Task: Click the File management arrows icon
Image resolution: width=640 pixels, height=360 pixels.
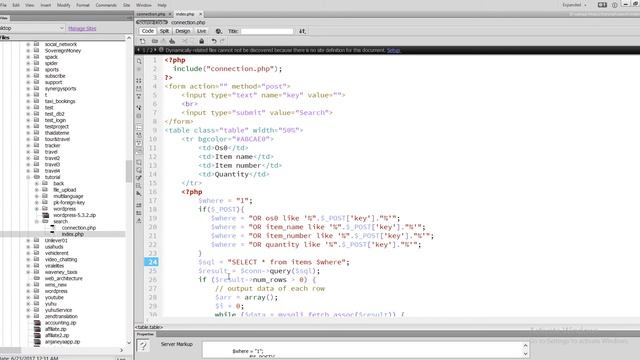Action: click(x=302, y=31)
